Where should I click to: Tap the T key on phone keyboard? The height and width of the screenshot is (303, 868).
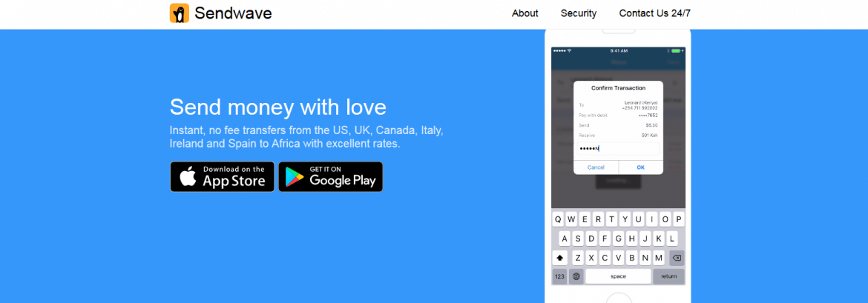[x=612, y=219]
